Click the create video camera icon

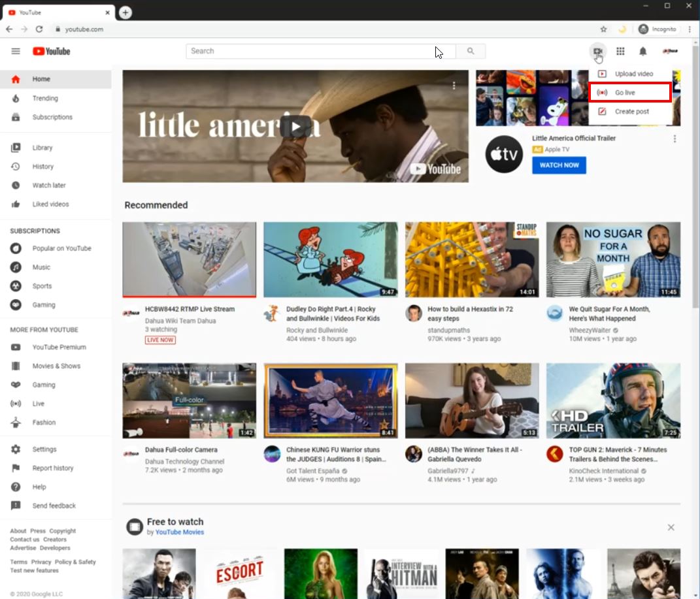click(x=597, y=52)
